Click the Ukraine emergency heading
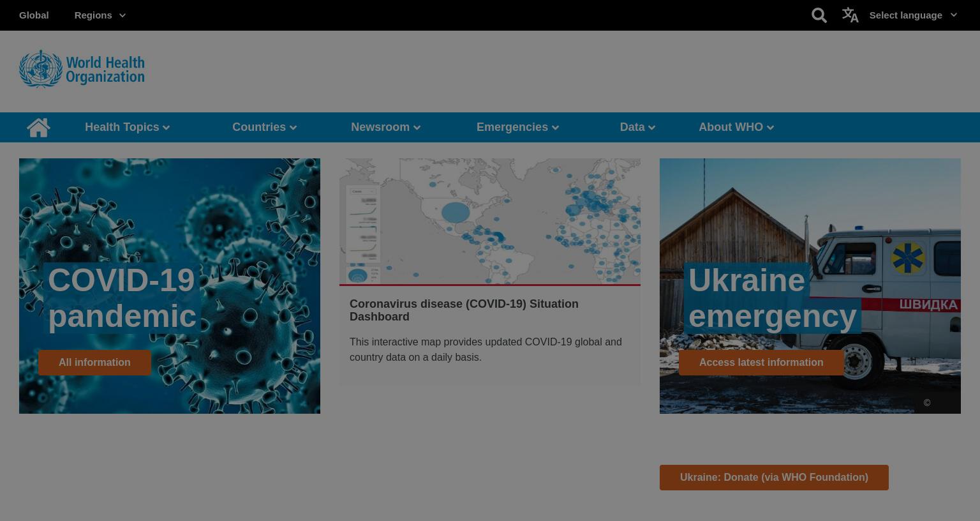 (772, 298)
